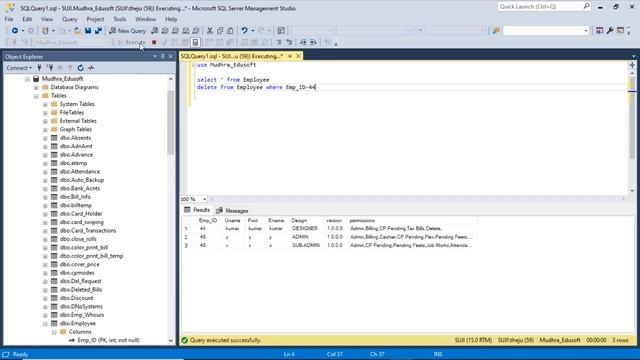
Task: Click the Disconnect plug icon in Object Explorer
Action: click(50, 68)
